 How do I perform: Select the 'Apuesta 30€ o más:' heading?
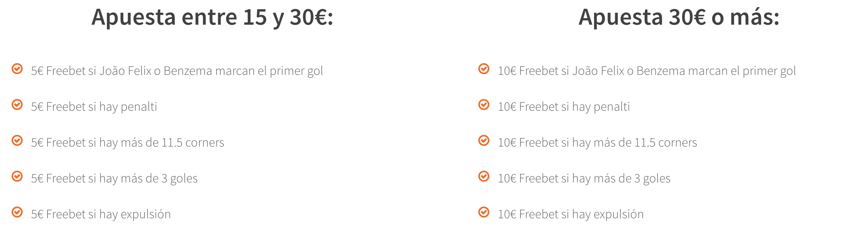pyautogui.click(x=679, y=18)
